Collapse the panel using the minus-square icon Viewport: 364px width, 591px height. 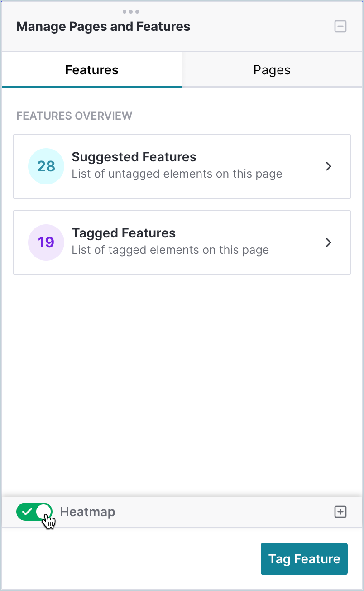[x=340, y=26]
